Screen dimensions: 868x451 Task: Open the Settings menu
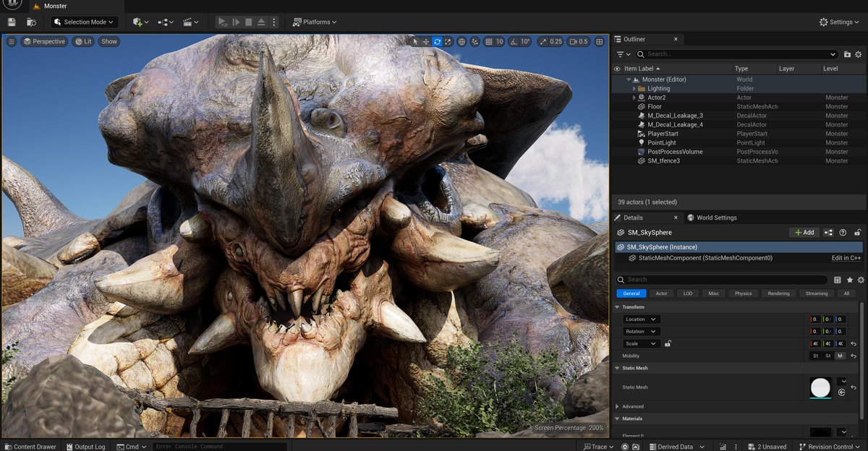pyautogui.click(x=841, y=22)
